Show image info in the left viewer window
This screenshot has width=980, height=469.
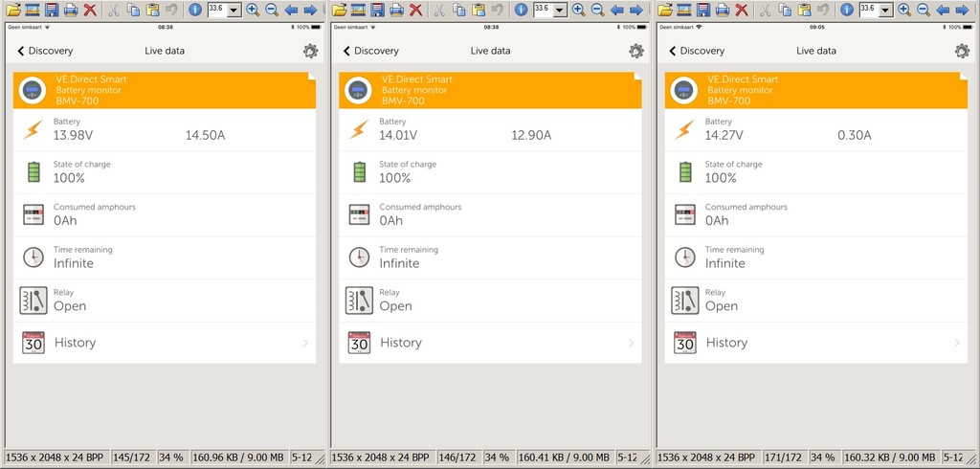195,10
